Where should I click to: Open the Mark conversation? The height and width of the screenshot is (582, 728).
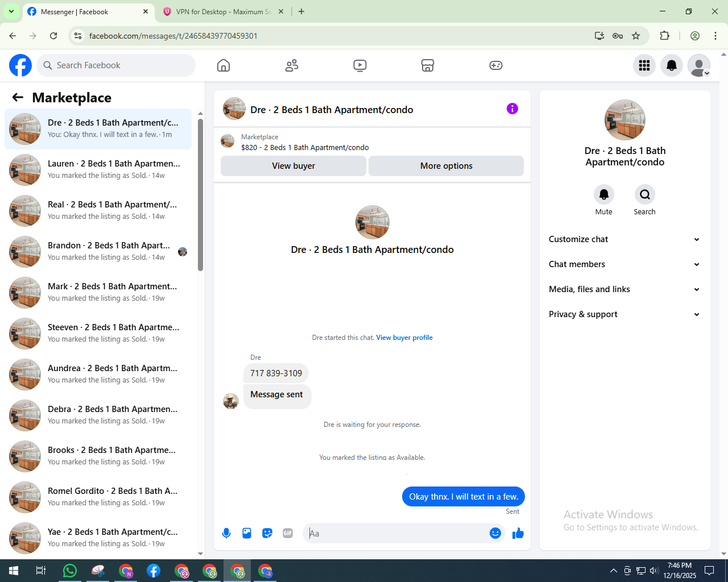[98, 293]
